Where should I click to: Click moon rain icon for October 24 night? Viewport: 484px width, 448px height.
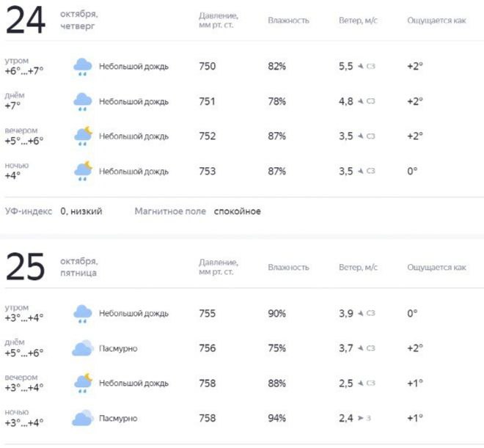click(x=82, y=171)
